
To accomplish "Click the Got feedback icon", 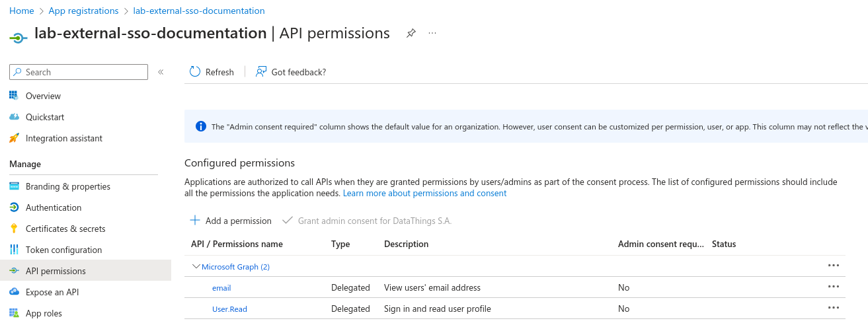I will (x=261, y=71).
